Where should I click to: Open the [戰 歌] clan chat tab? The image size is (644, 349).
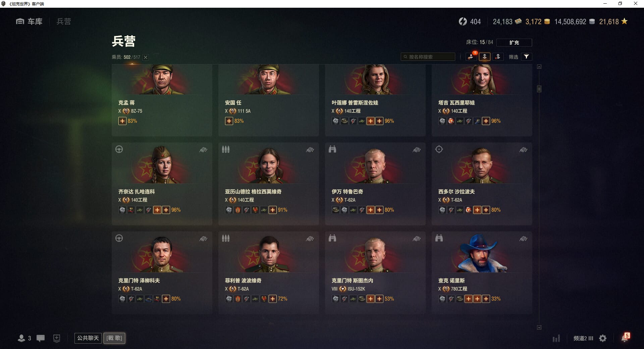coord(114,338)
